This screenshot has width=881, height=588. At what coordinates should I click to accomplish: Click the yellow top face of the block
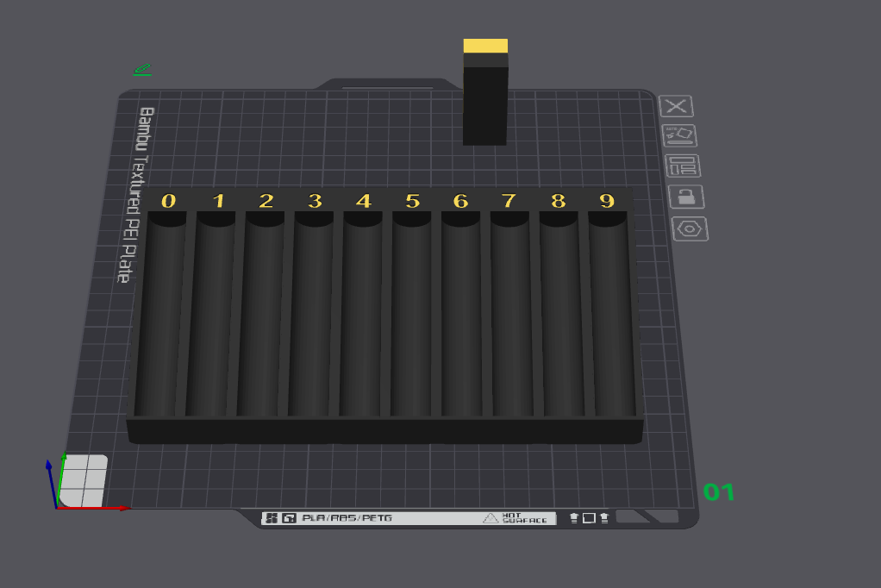click(x=485, y=46)
